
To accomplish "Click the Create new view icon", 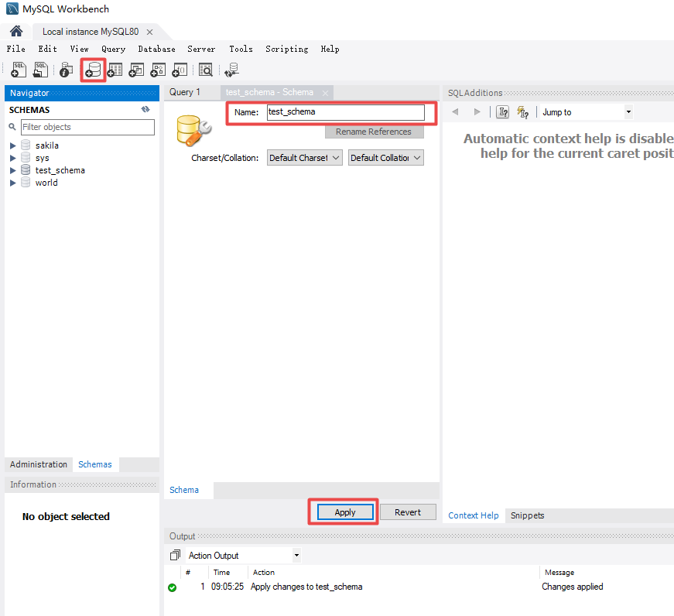I will (136, 70).
